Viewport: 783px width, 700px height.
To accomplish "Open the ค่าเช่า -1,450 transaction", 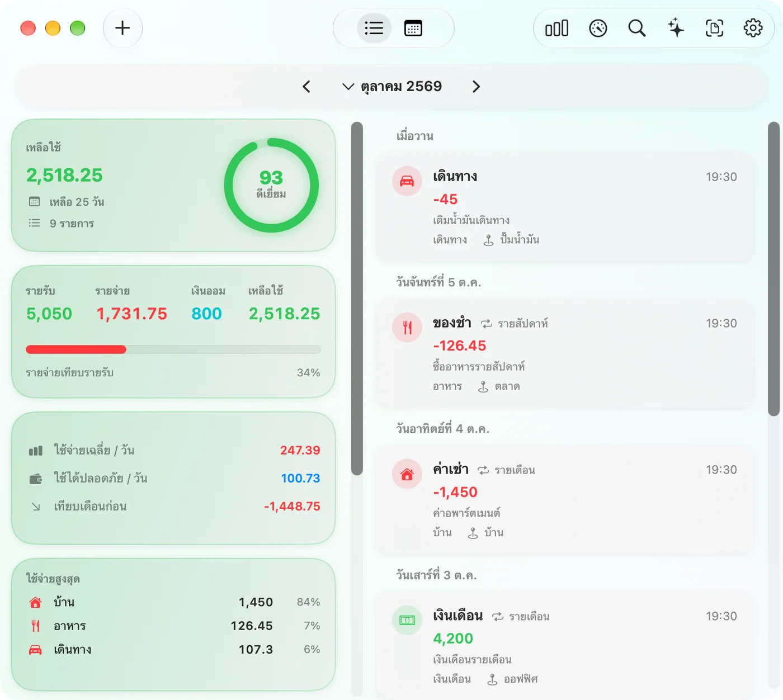I will [x=565, y=500].
